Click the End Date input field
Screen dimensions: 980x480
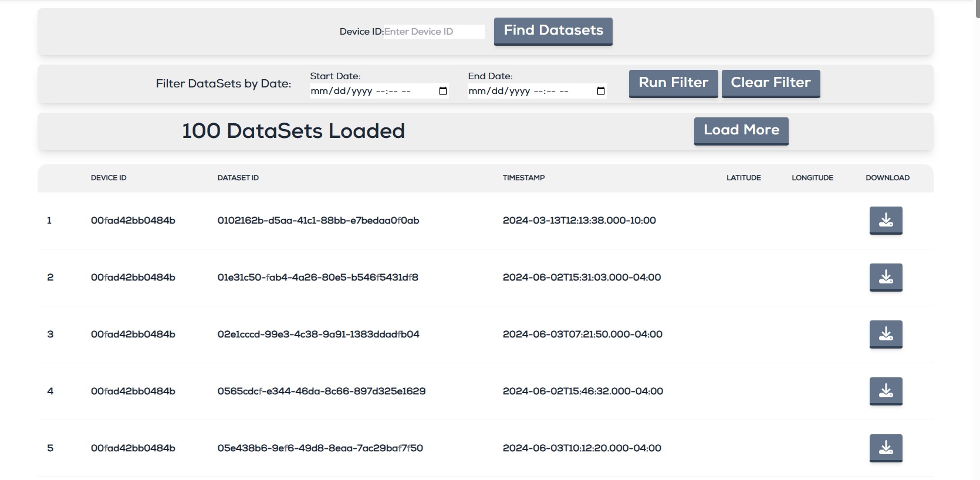coord(528,91)
